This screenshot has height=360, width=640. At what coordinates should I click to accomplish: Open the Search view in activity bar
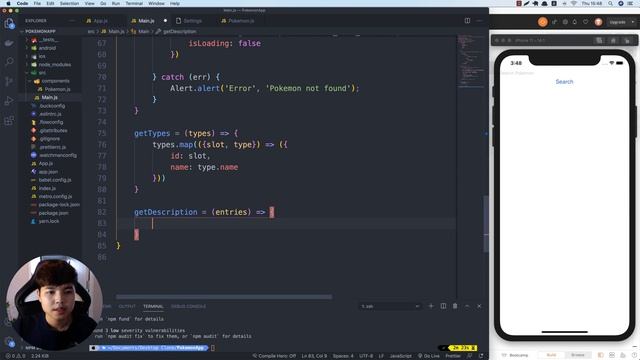click(x=9, y=62)
